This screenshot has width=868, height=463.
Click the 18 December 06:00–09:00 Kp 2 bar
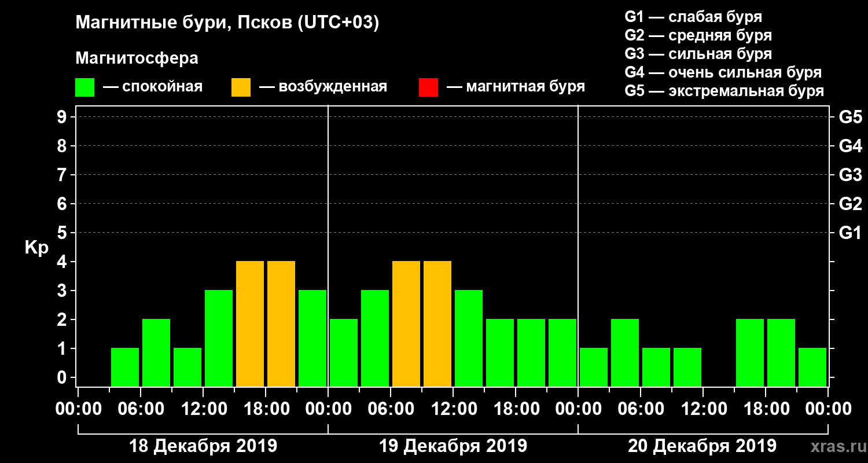pyautogui.click(x=156, y=352)
